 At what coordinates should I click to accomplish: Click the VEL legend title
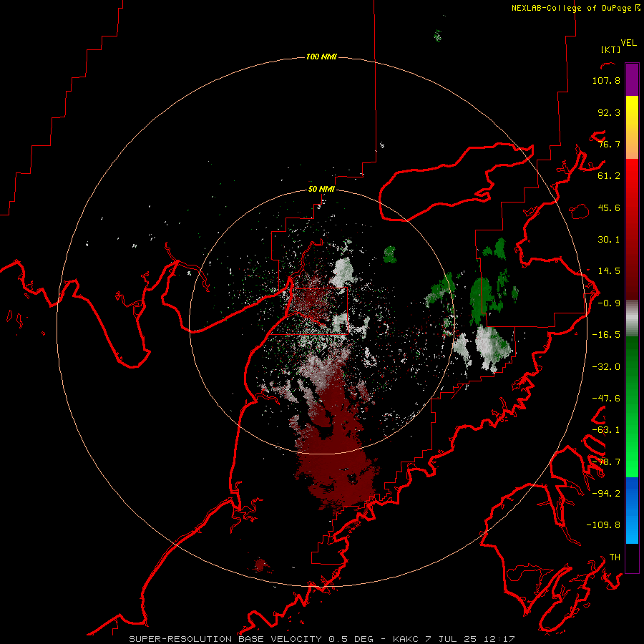[628, 43]
